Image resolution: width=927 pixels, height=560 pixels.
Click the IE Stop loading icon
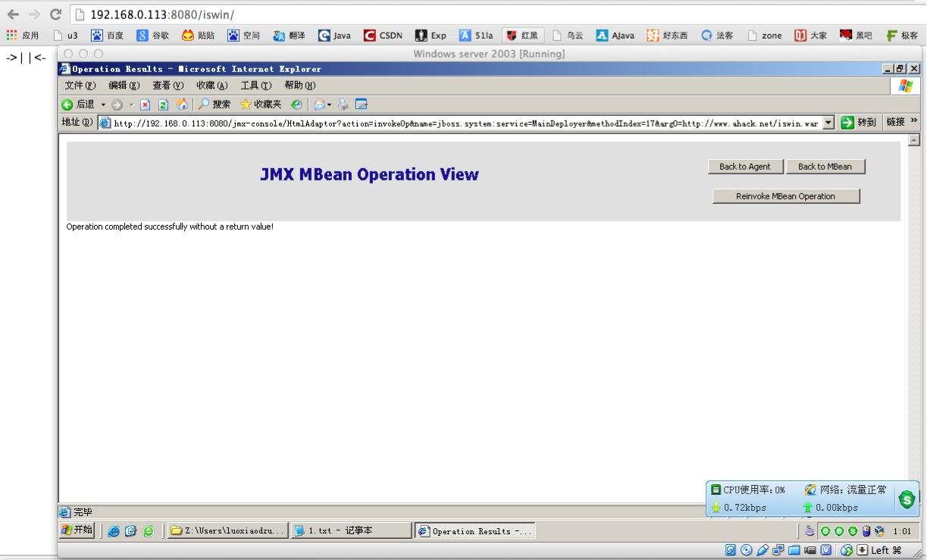click(x=146, y=105)
